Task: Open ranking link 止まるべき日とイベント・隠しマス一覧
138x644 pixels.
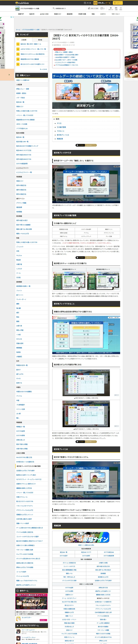Action: 33,49
